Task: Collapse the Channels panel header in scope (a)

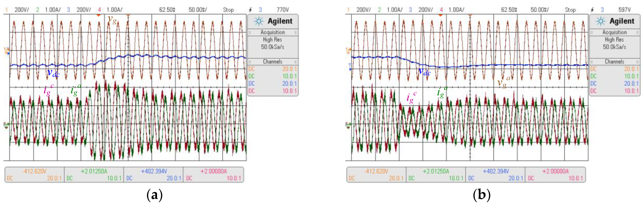Action: point(272,62)
